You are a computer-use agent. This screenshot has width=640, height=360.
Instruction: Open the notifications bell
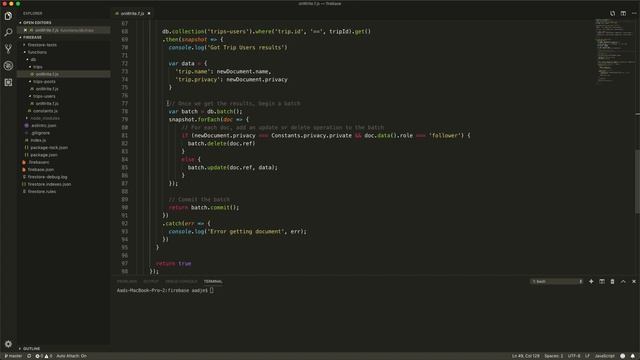pyautogui.click(x=633, y=356)
